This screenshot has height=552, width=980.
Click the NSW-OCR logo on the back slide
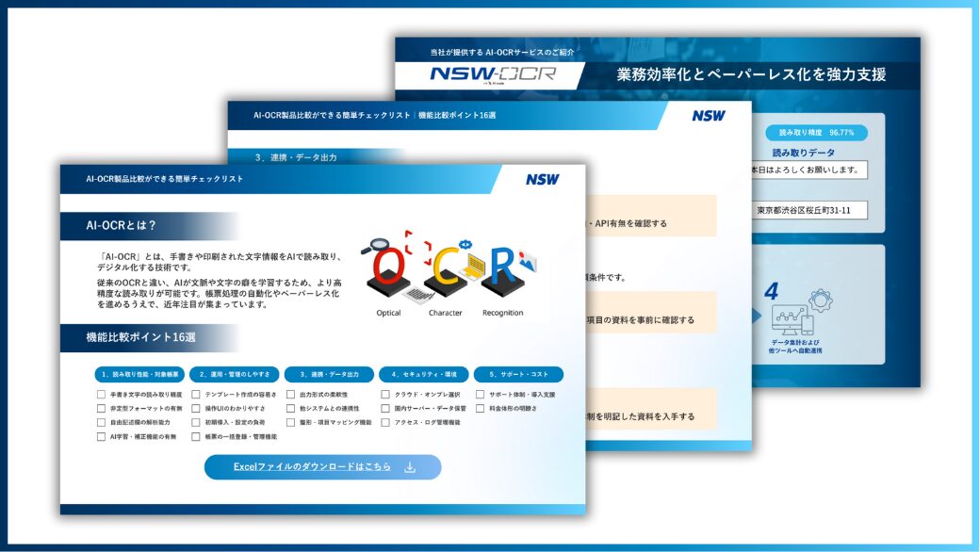click(493, 74)
